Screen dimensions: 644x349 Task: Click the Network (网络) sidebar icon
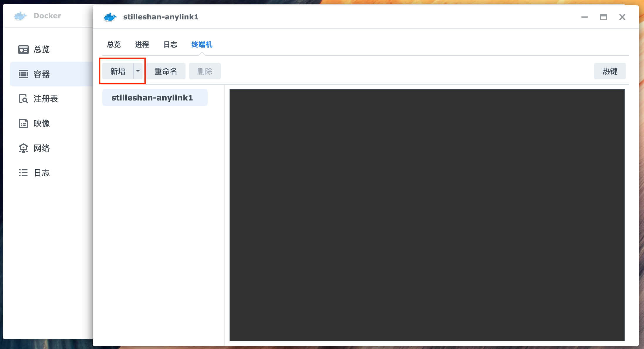[23, 148]
